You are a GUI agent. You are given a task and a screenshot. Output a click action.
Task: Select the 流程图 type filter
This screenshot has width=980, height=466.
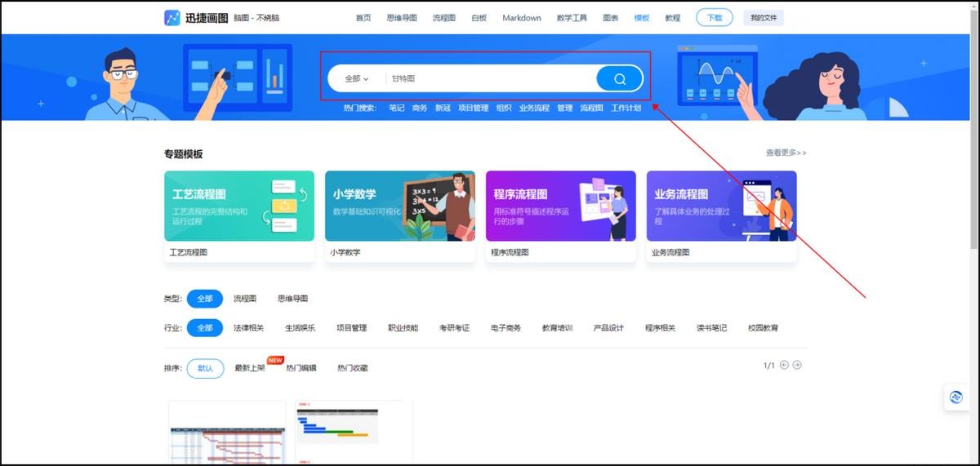(245, 299)
